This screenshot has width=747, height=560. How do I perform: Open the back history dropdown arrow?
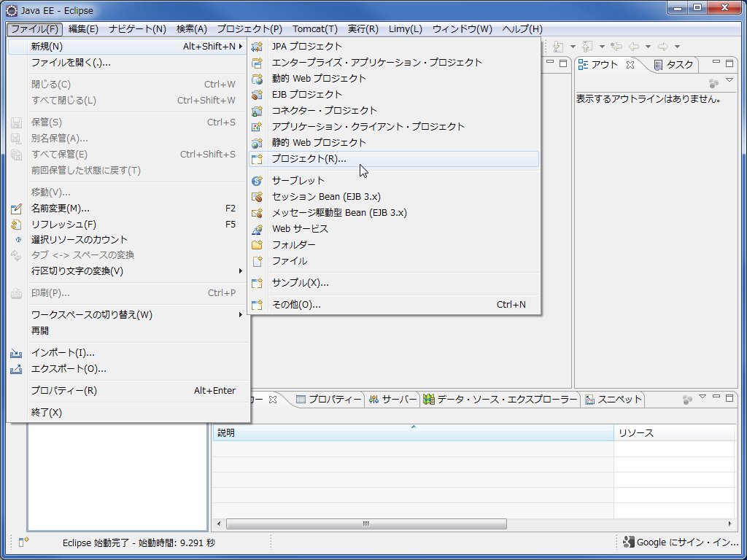pos(648,47)
